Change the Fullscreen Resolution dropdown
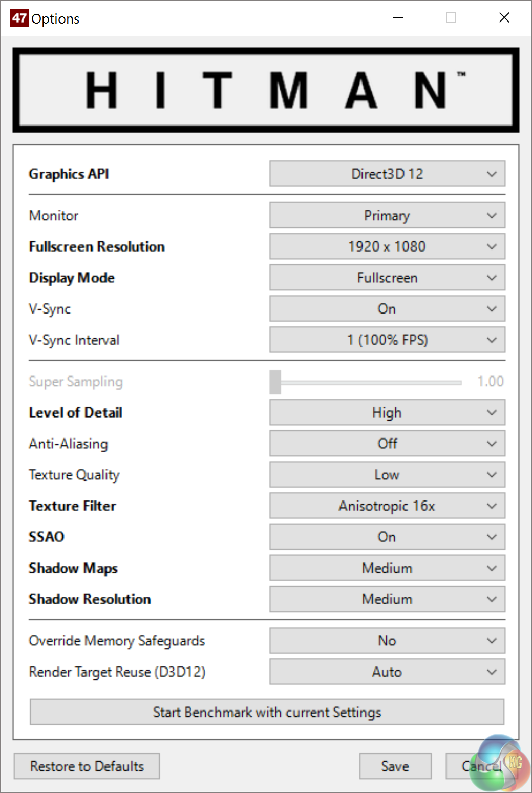This screenshot has height=793, width=532. click(387, 247)
